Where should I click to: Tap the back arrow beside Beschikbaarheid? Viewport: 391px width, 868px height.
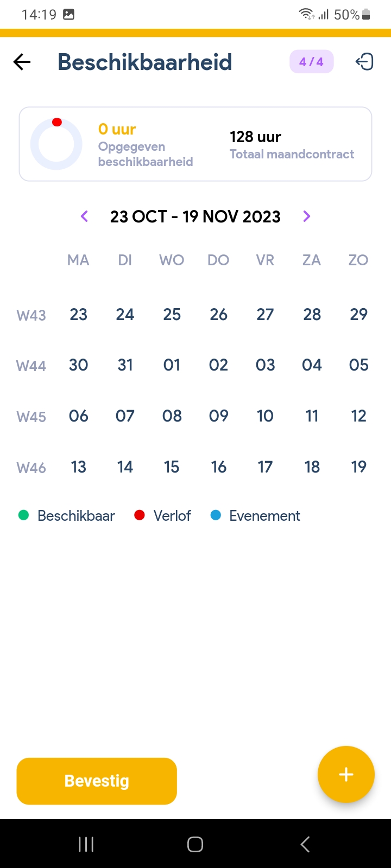(x=22, y=62)
